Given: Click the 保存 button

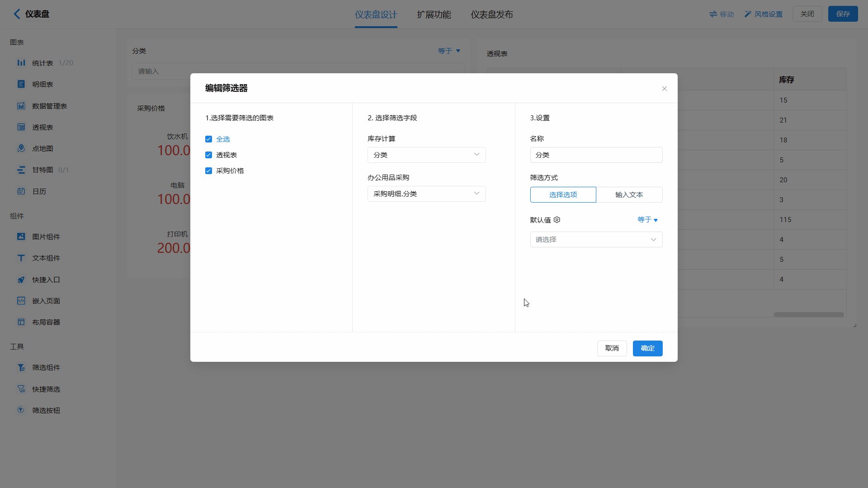Looking at the screenshot, I should [x=843, y=14].
